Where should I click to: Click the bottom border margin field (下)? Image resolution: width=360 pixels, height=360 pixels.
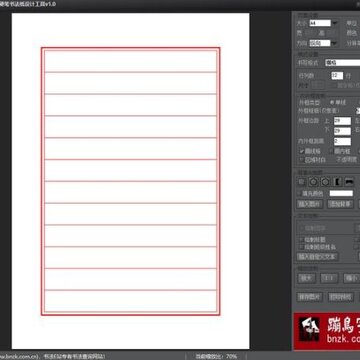(342, 131)
